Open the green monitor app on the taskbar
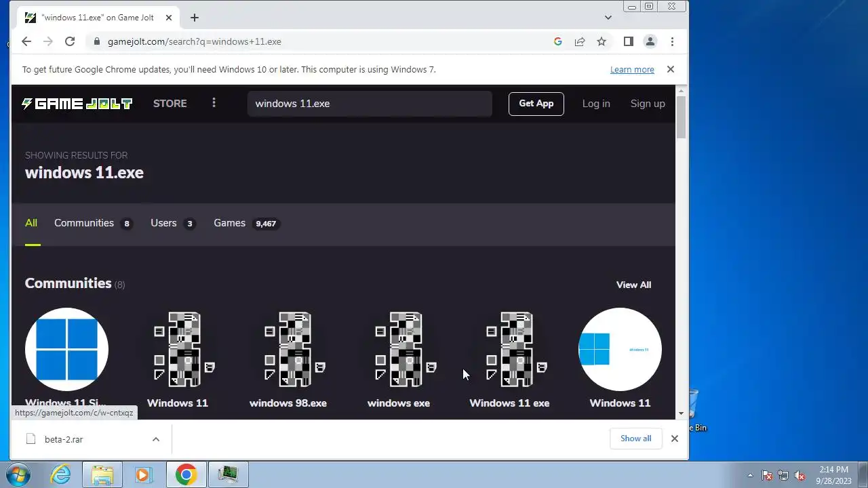 [228, 474]
